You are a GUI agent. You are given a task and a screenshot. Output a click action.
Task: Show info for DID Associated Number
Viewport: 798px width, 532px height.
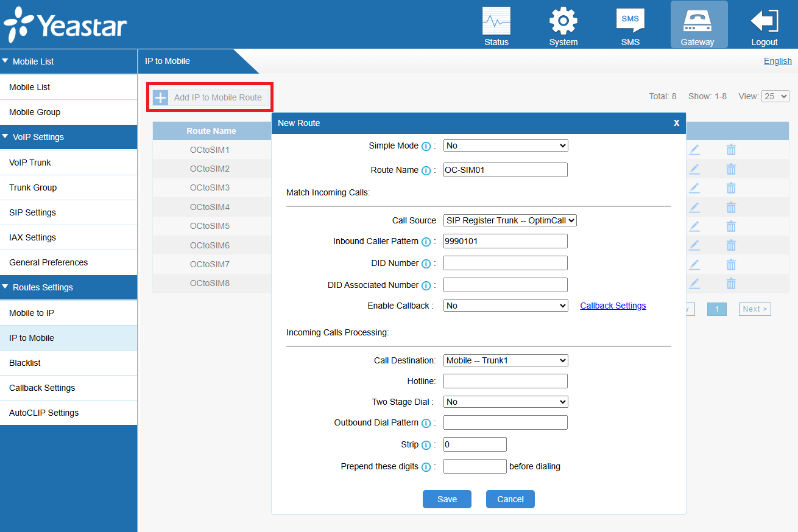point(426,285)
